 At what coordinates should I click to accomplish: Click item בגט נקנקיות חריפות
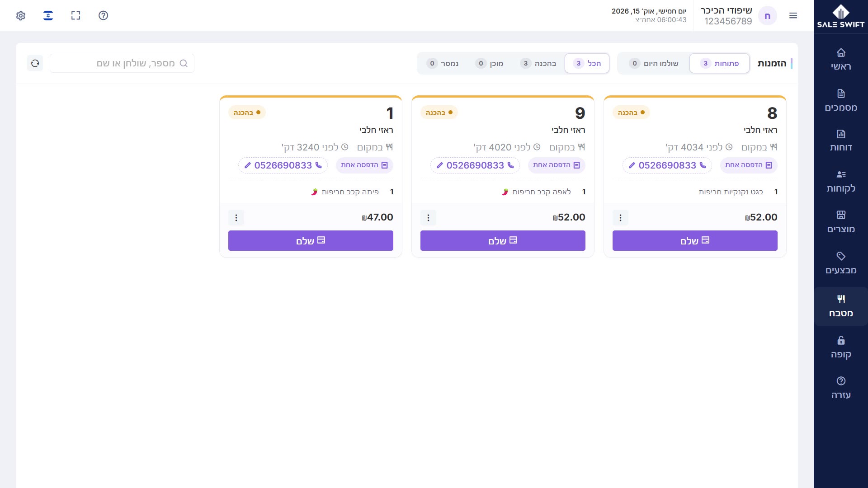pyautogui.click(x=731, y=192)
